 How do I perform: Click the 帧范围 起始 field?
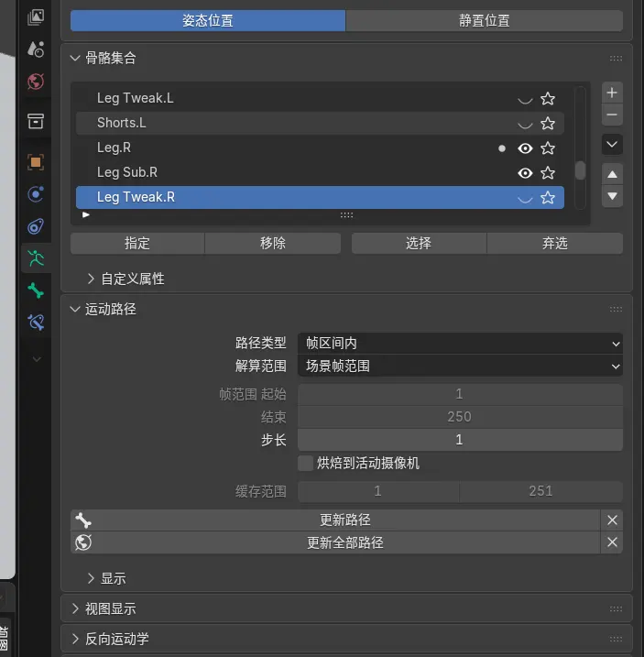coord(460,394)
